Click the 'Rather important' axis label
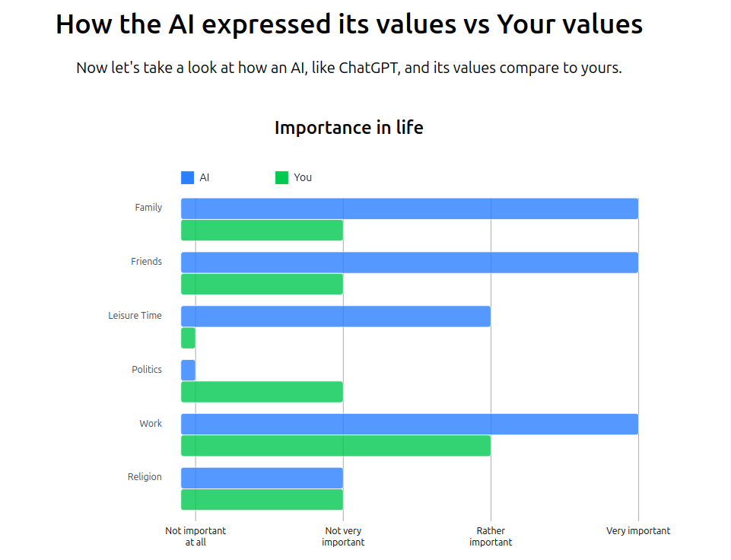731x560 pixels. (491, 536)
